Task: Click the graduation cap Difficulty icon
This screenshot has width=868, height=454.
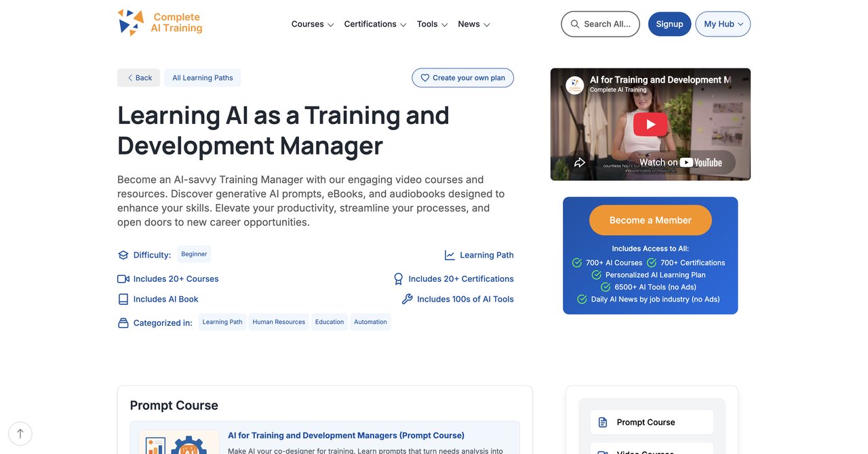Action: pos(123,255)
